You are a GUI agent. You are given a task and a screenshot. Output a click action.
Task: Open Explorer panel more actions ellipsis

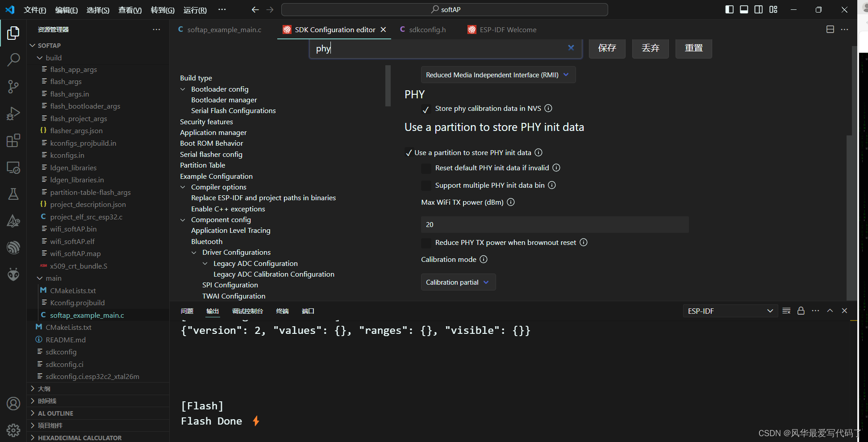coord(156,29)
